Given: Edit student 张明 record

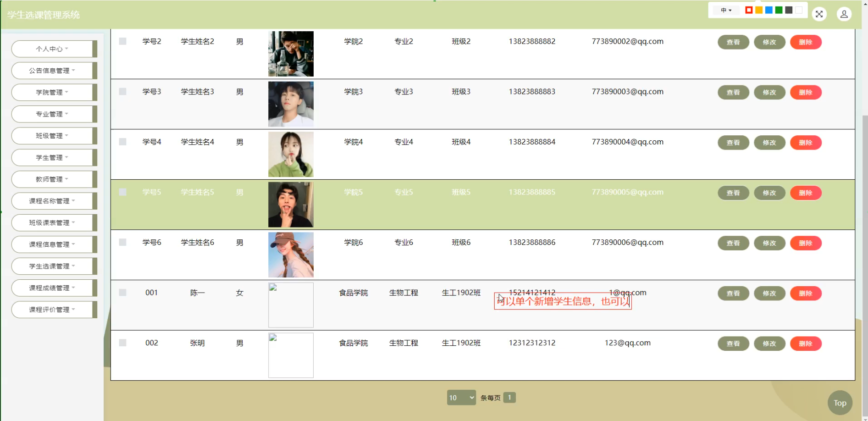Looking at the screenshot, I should (x=769, y=343).
